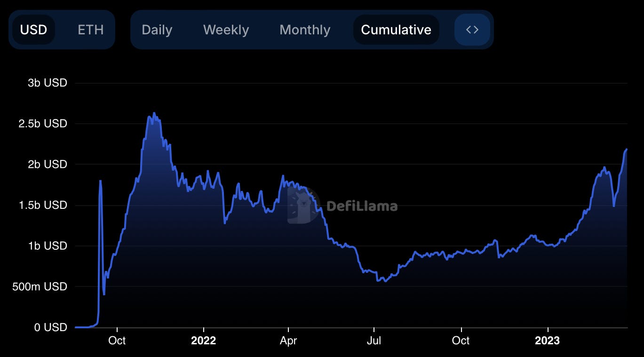The image size is (644, 357).
Task: Click the 2.5b USD axis label
Action: point(43,124)
